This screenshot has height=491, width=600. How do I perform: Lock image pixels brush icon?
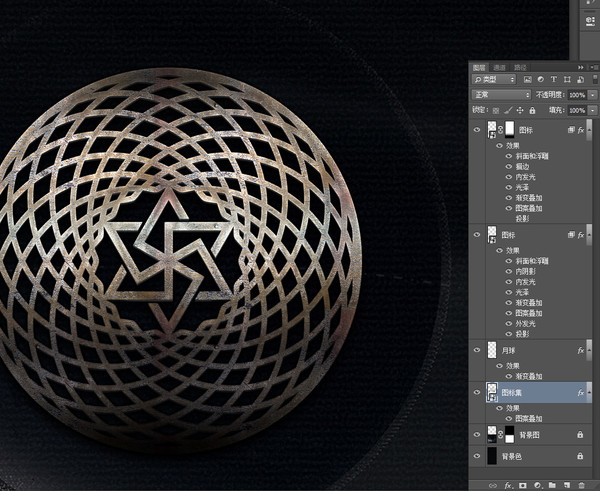click(x=508, y=111)
